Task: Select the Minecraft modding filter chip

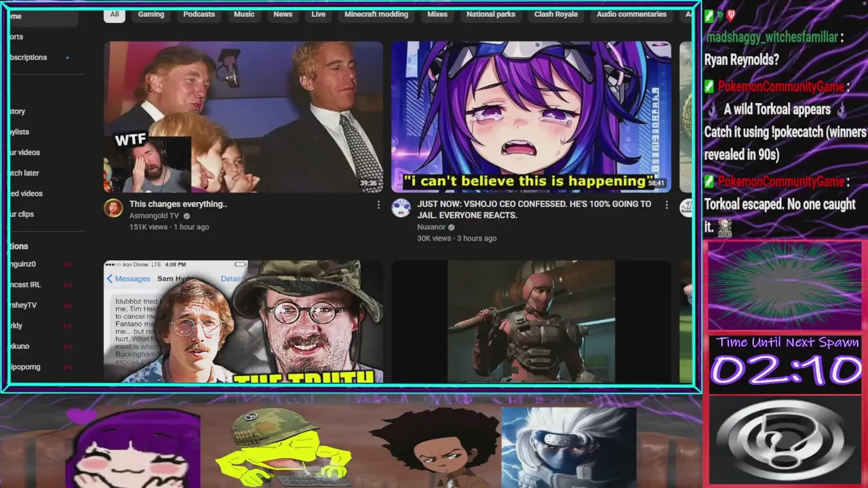Action: [x=376, y=14]
